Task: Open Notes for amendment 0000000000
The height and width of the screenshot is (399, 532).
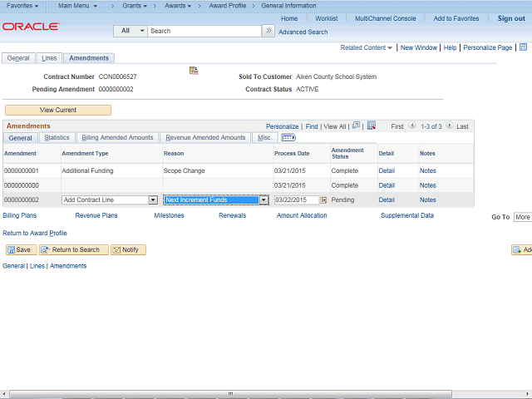Action: (x=427, y=185)
